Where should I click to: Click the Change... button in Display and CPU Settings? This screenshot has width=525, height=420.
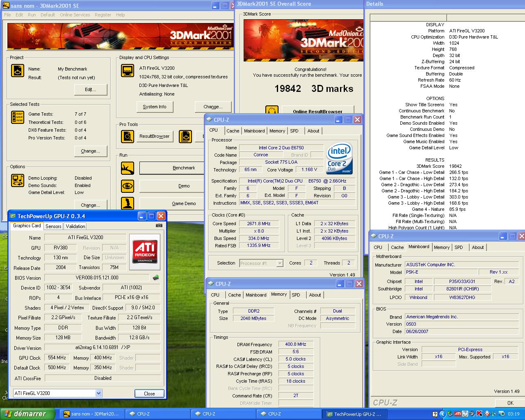point(213,107)
